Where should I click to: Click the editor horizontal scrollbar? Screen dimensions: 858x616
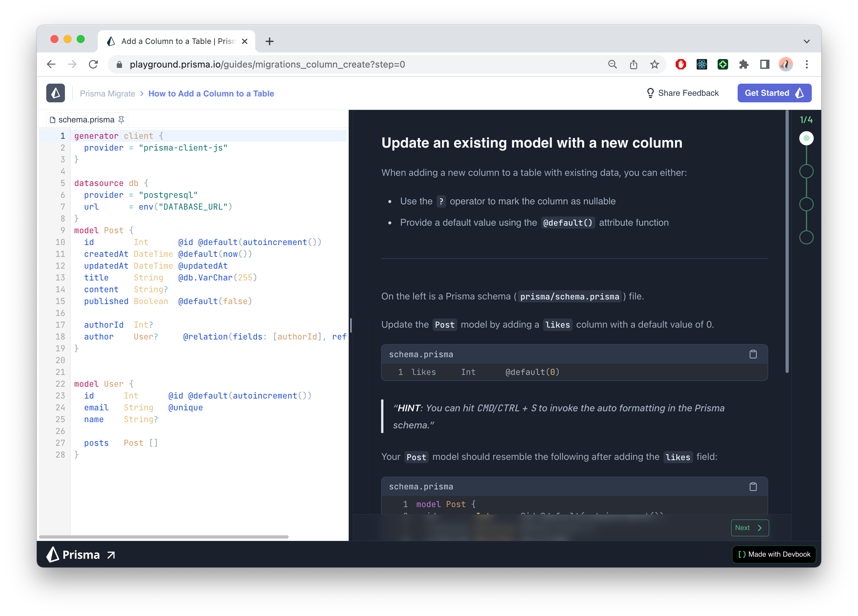click(x=163, y=537)
